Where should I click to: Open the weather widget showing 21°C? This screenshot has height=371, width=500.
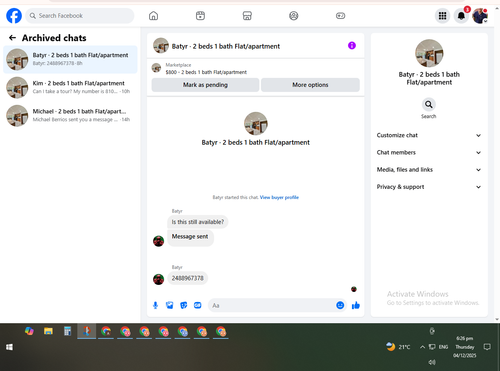pyautogui.click(x=398, y=347)
